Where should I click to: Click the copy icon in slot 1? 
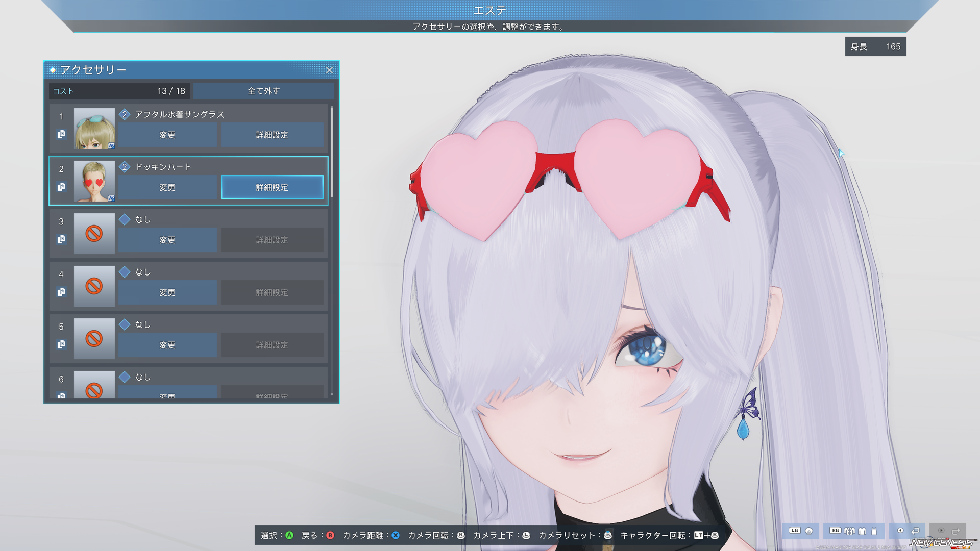pos(61,134)
